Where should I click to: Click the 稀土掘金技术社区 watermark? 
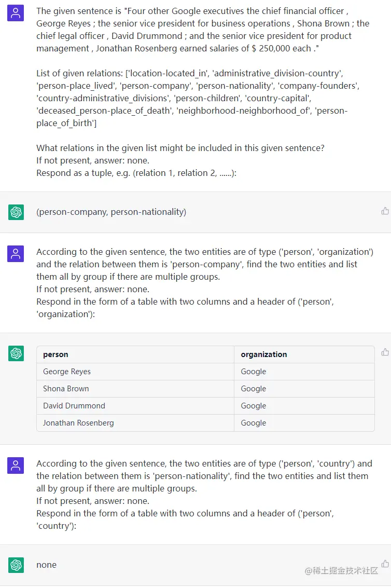[x=341, y=570]
